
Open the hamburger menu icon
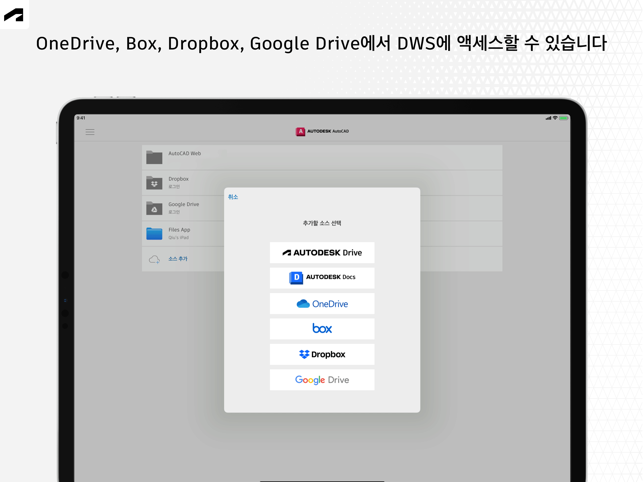coord(90,132)
